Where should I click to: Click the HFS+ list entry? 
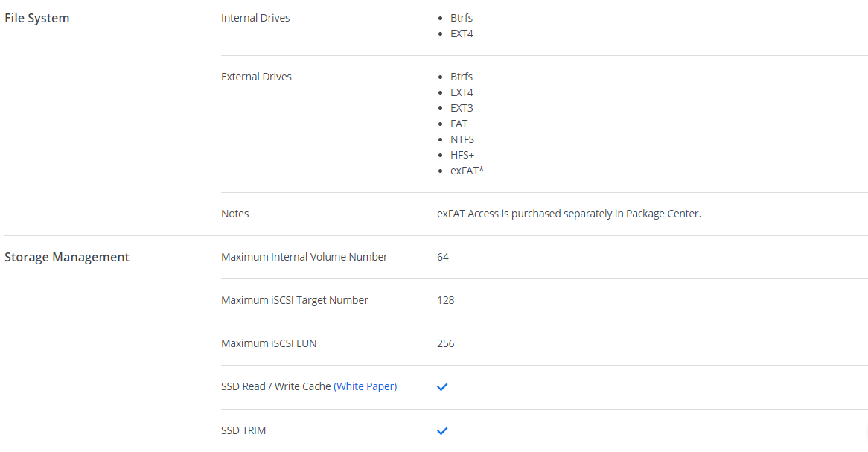462,155
